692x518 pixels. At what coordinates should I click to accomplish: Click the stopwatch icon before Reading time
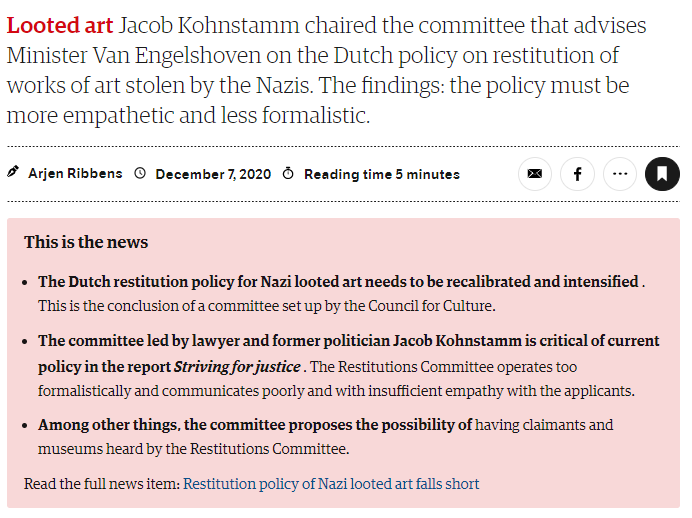pyautogui.click(x=288, y=173)
